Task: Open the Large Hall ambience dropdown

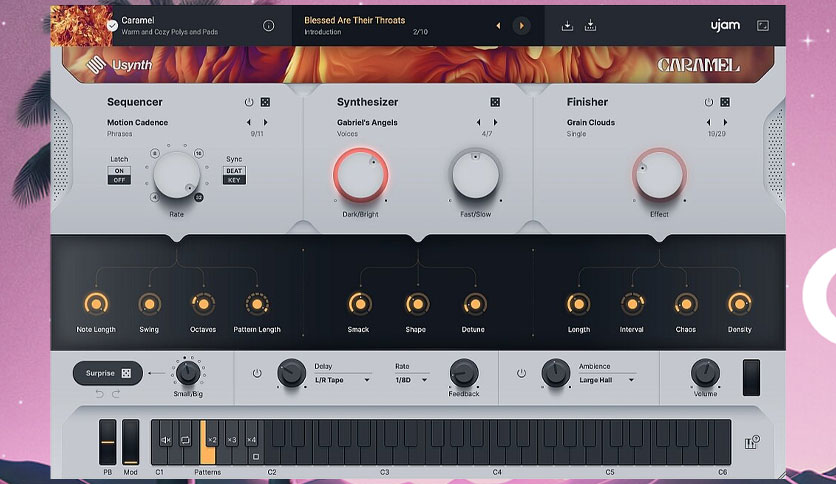Action: pos(607,380)
